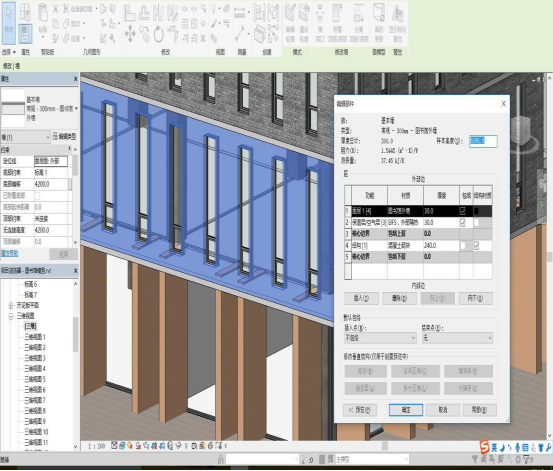This screenshot has width=553, height=471.
Task: Expand the ceiling plans tree node
Action: 11,305
